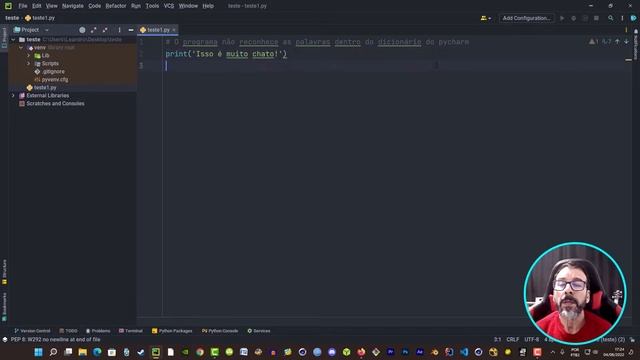
Task: Click Expand All icon in Project panel
Action: point(93,30)
